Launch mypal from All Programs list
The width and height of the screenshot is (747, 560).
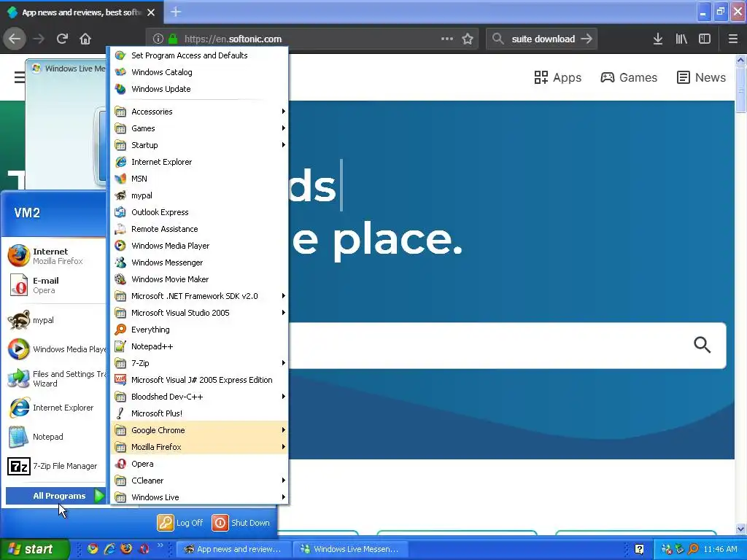tap(199, 195)
